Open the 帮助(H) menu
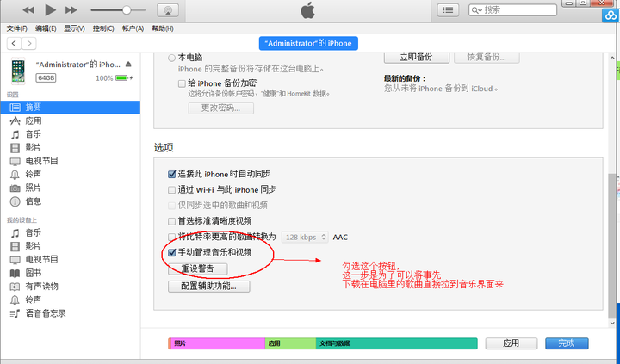 click(x=163, y=28)
